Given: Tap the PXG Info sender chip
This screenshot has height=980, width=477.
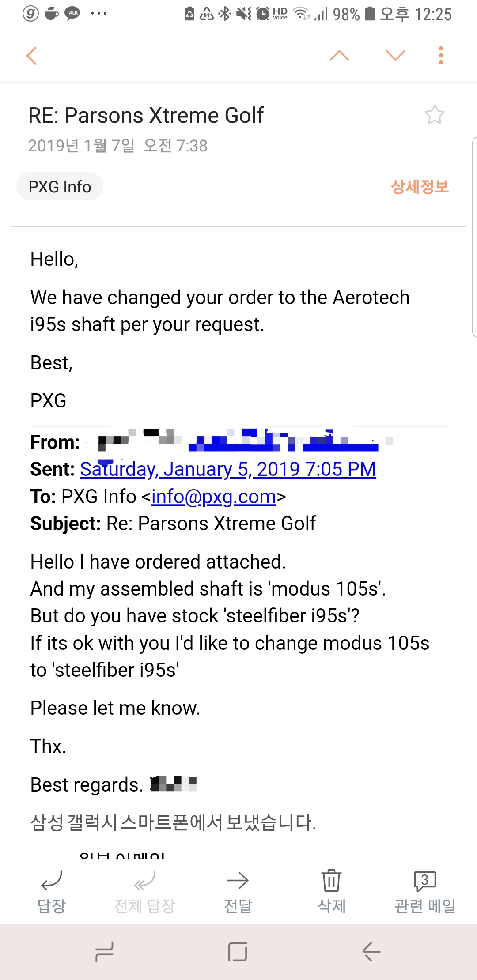Looking at the screenshot, I should (x=60, y=187).
